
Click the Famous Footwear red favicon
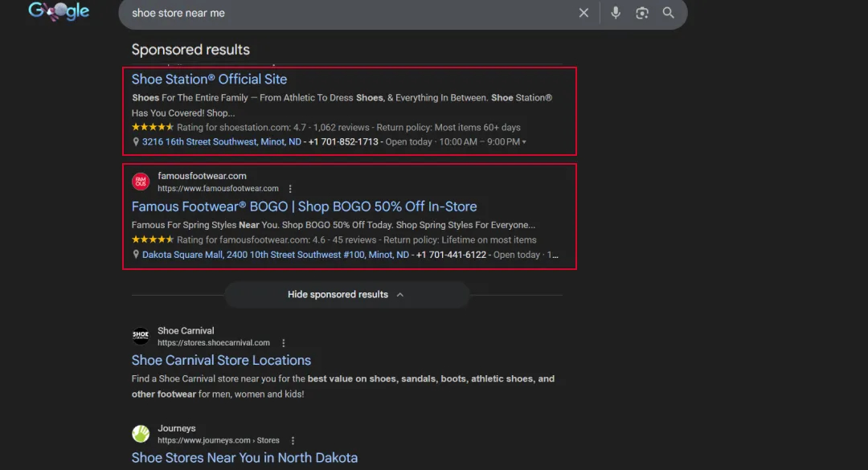[141, 182]
